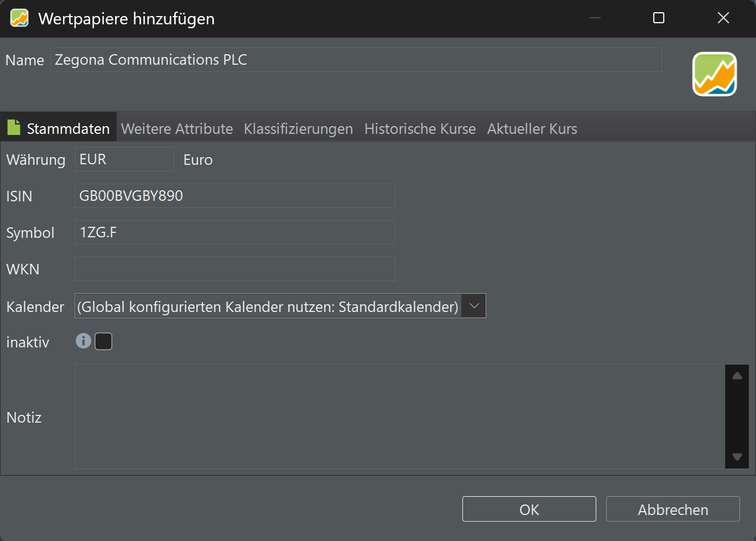The width and height of the screenshot is (756, 541).
Task: Click the Symbol field containing 1ZG.F
Action: [x=235, y=232]
